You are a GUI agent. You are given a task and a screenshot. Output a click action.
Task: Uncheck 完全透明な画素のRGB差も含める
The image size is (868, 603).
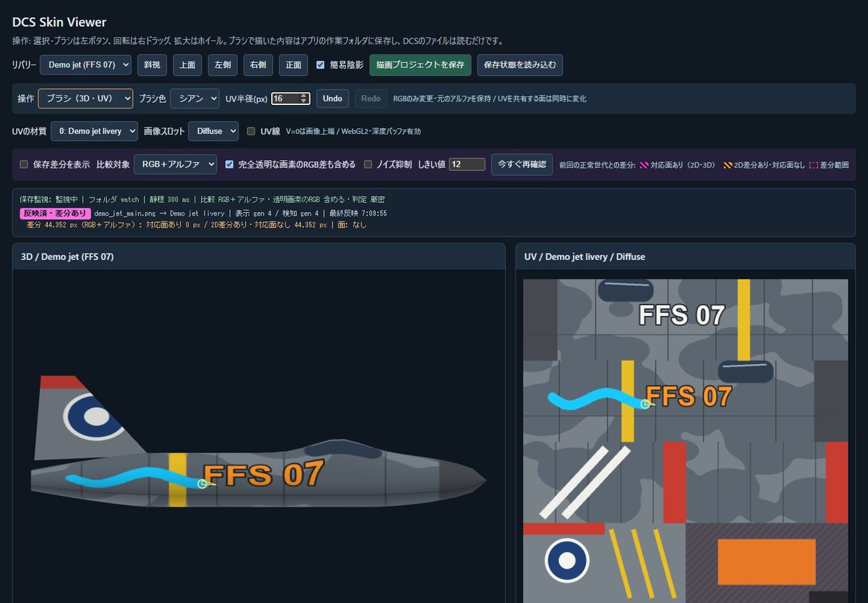click(229, 164)
